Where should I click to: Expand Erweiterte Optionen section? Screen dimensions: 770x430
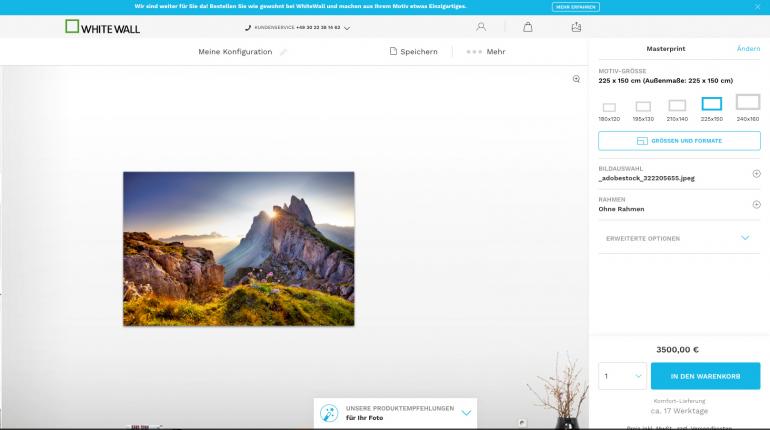pyautogui.click(x=679, y=239)
